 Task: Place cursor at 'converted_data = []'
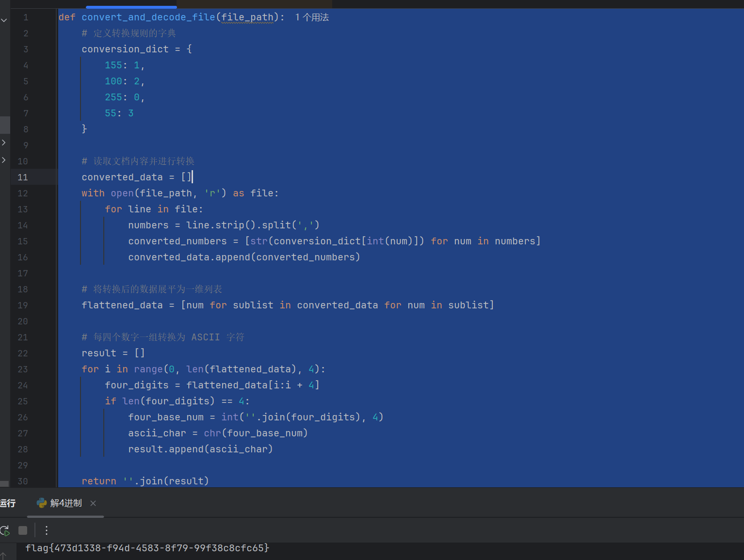(x=137, y=177)
